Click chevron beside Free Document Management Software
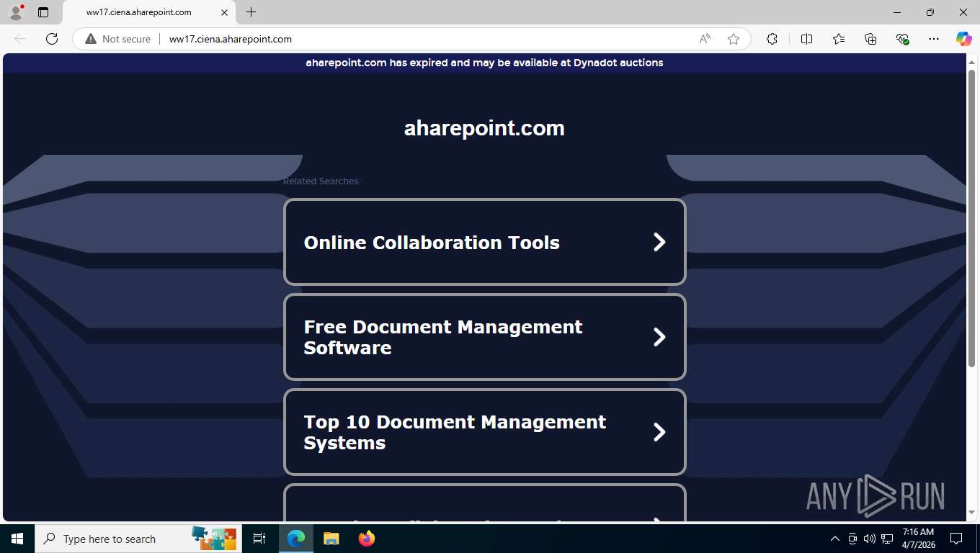Image resolution: width=980 pixels, height=553 pixels. [659, 337]
